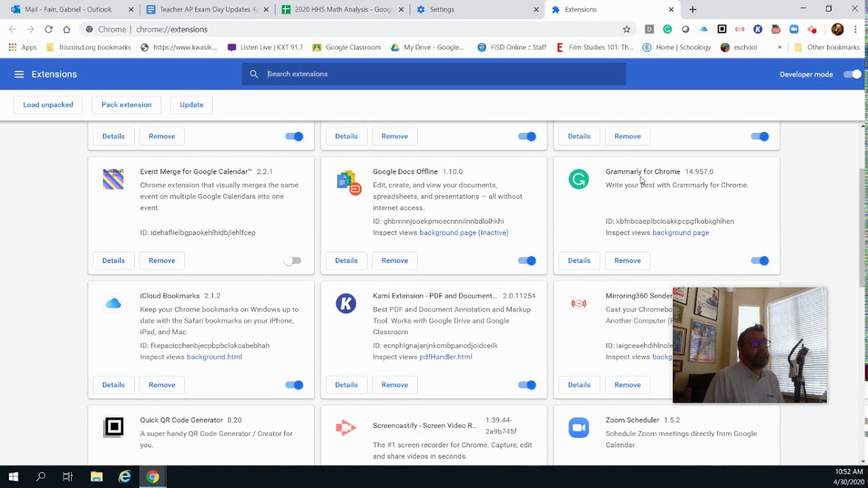Remove the Kami Extension
Viewport: 868px width, 488px height.
395,384
